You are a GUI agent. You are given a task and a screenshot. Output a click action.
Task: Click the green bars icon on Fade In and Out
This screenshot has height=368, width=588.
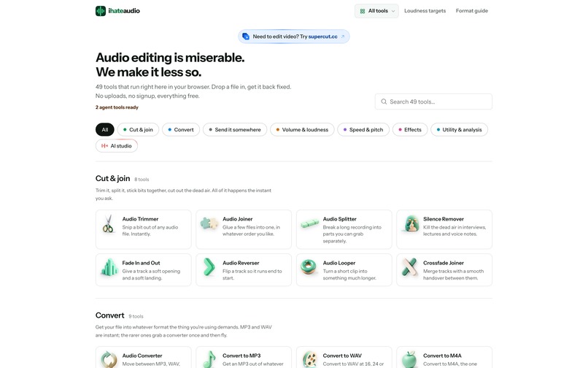tap(109, 267)
